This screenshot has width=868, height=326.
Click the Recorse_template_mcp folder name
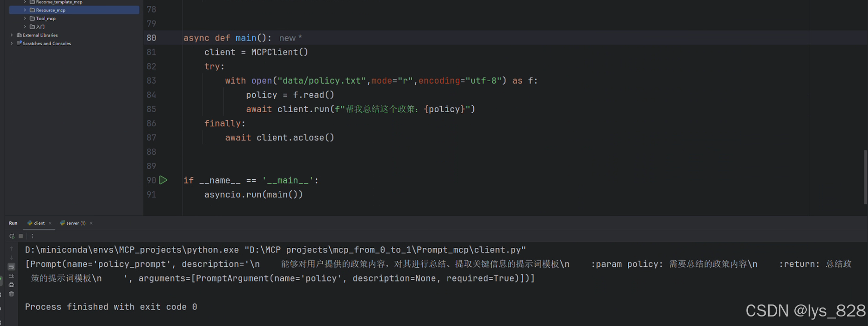pos(59,2)
